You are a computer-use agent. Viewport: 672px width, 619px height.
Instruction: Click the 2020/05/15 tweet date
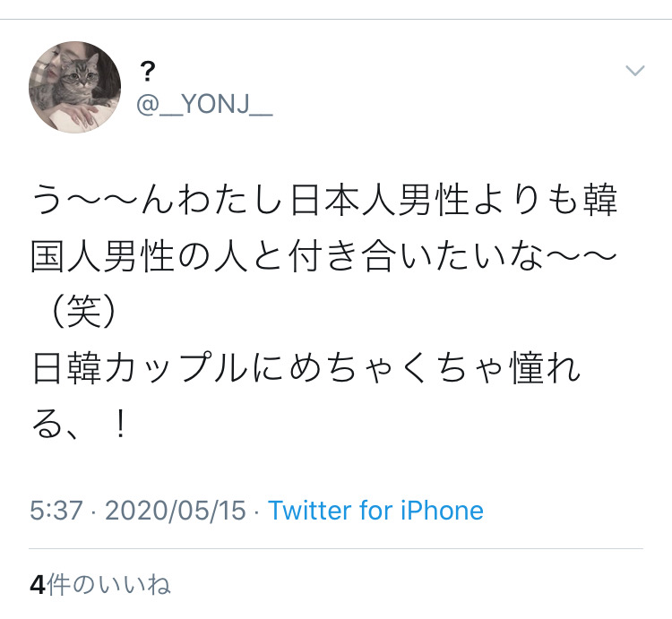(176, 511)
